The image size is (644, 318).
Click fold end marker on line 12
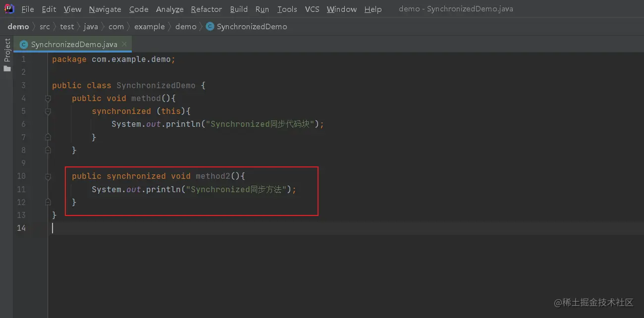click(x=48, y=202)
